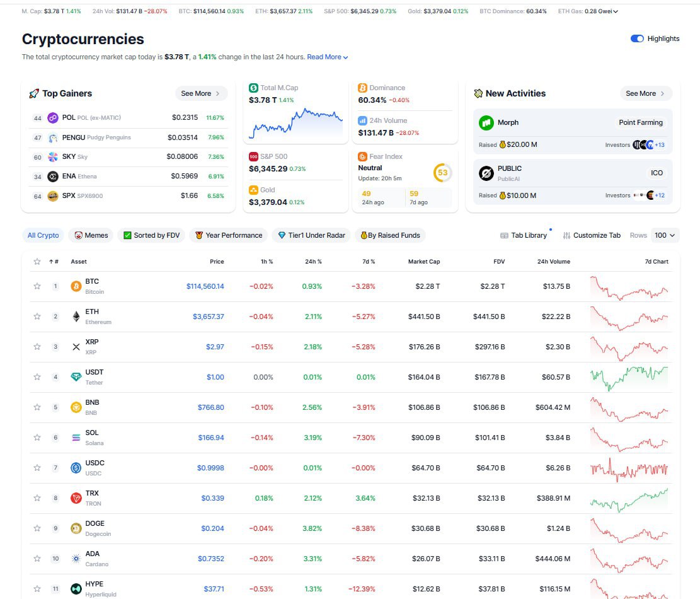Viewport: 700px width, 599px height.
Task: Click the Cardano ADA coin icon
Action: click(76, 559)
